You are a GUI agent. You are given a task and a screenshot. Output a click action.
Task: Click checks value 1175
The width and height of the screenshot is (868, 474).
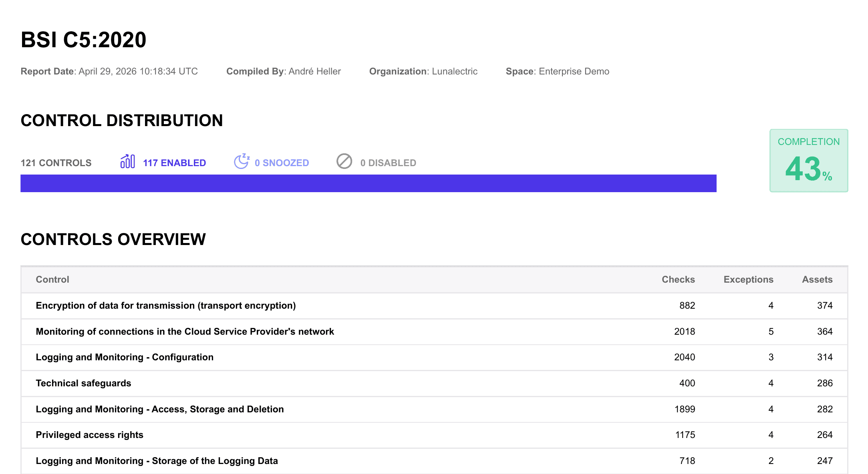tap(685, 435)
